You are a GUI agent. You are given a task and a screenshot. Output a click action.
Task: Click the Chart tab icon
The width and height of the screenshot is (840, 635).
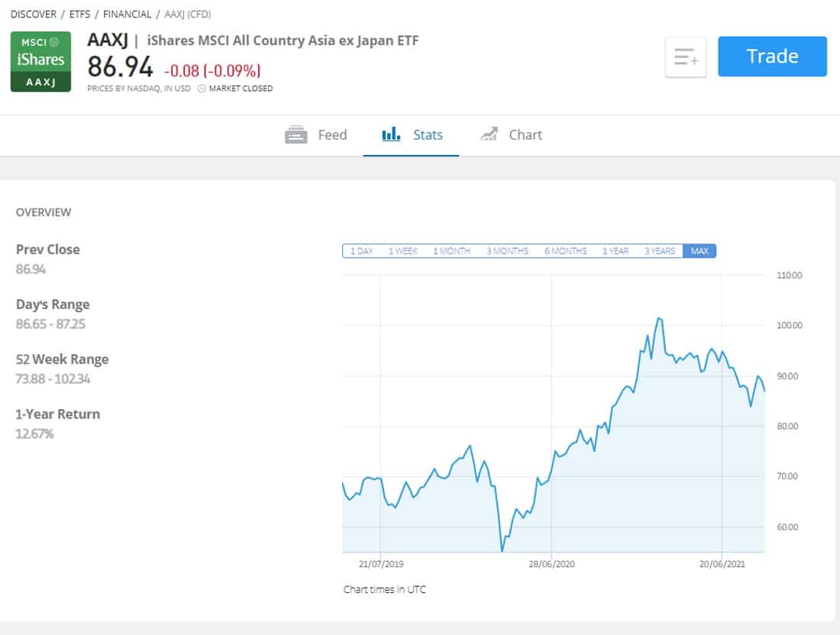489,134
